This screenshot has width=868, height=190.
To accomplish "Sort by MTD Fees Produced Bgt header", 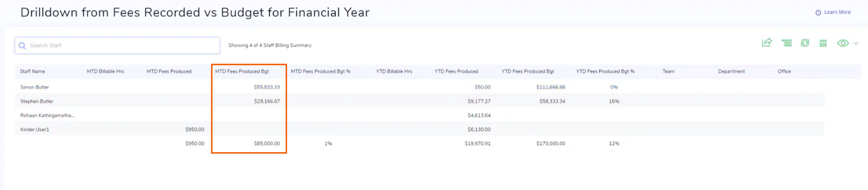I will 242,71.
